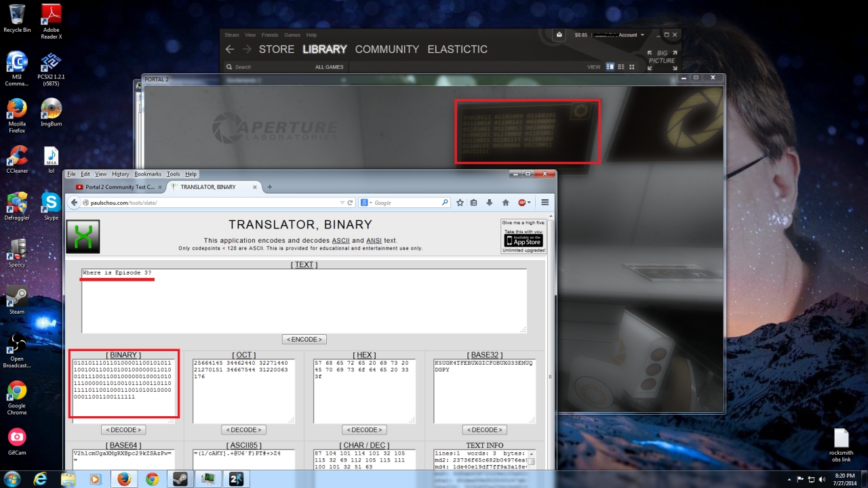Open Speccy desktop icon
The height and width of the screenshot is (488, 868).
(x=17, y=253)
